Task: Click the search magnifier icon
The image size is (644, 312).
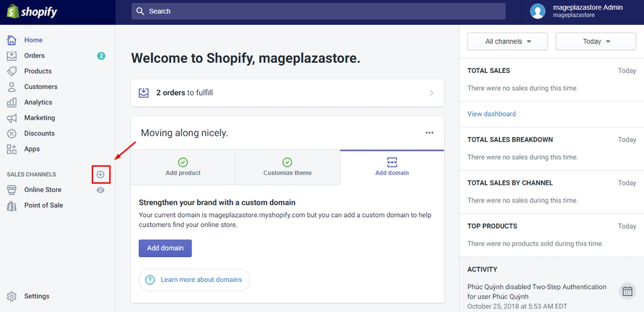Action: [x=140, y=11]
